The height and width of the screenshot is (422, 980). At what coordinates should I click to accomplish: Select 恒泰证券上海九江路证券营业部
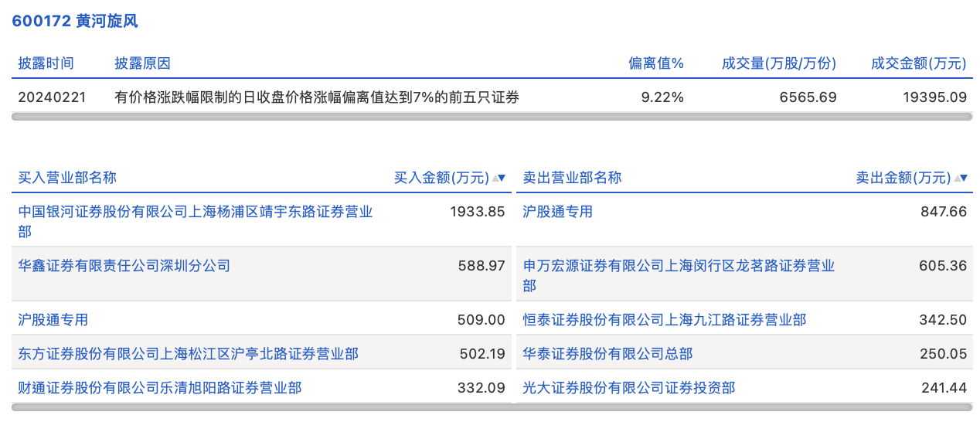click(665, 320)
